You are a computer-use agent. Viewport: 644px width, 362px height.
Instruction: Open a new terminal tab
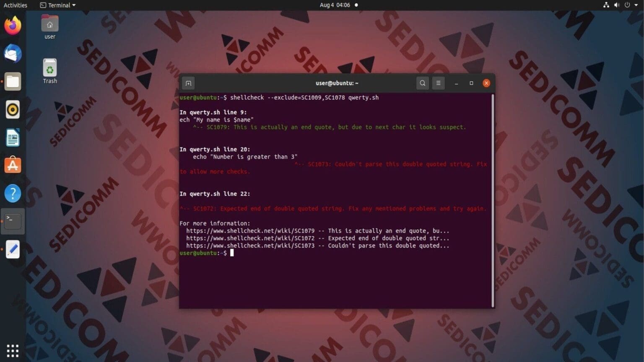[188, 83]
